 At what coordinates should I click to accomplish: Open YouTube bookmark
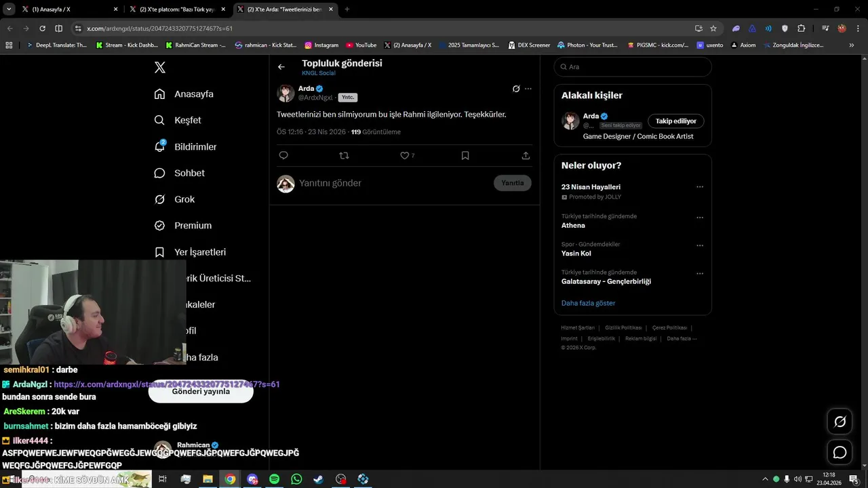coord(361,45)
